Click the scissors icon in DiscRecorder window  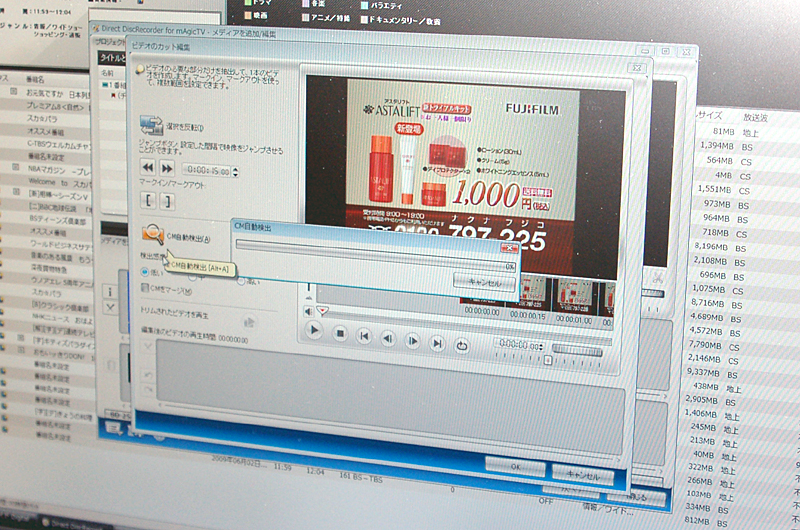[657, 279]
